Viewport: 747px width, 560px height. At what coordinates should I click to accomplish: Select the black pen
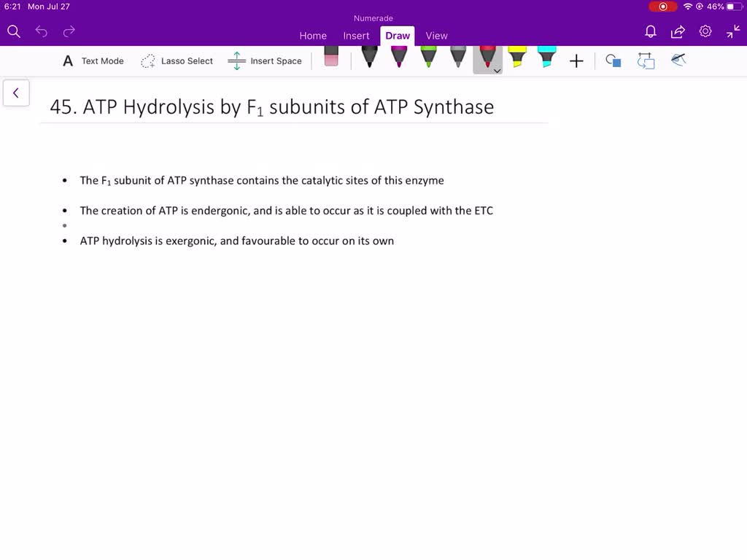368,58
